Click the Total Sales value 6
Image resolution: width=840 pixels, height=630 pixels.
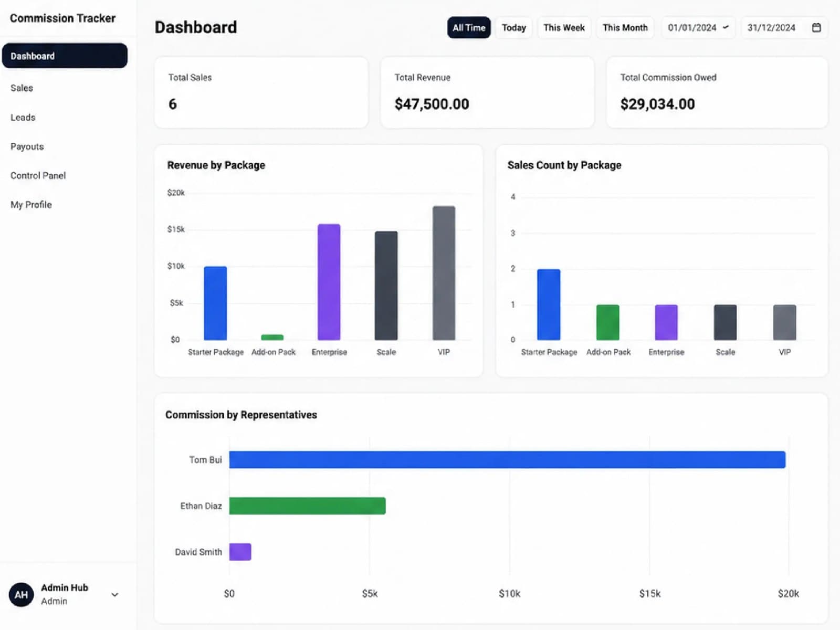pos(173,104)
